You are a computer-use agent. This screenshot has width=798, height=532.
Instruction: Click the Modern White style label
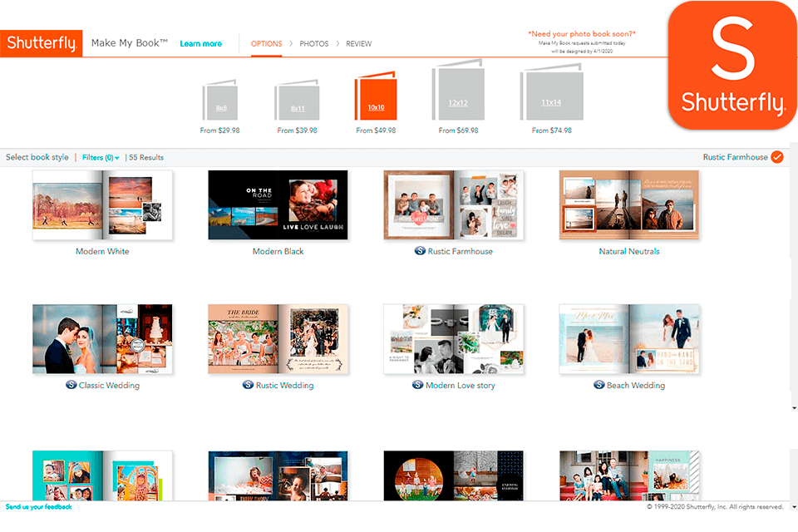[x=102, y=252]
